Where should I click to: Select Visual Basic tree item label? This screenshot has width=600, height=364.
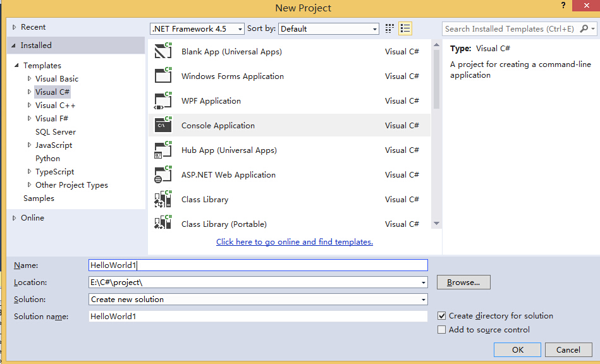(57, 79)
